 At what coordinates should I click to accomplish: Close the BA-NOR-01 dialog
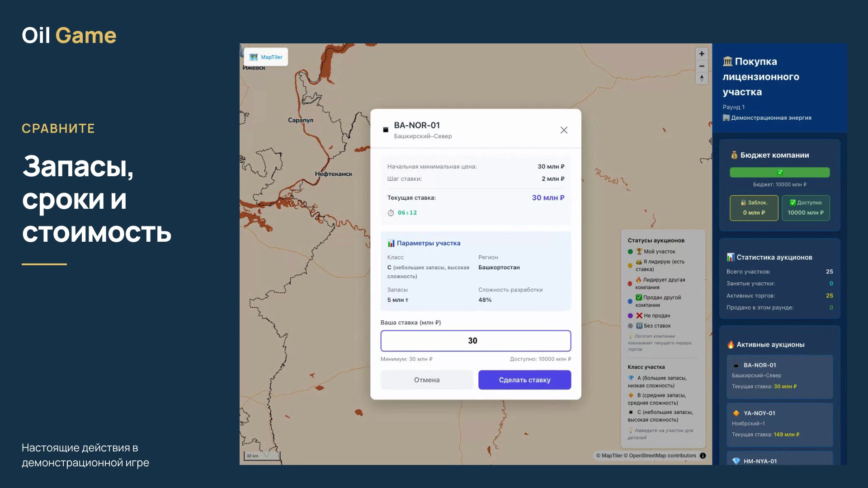(564, 130)
